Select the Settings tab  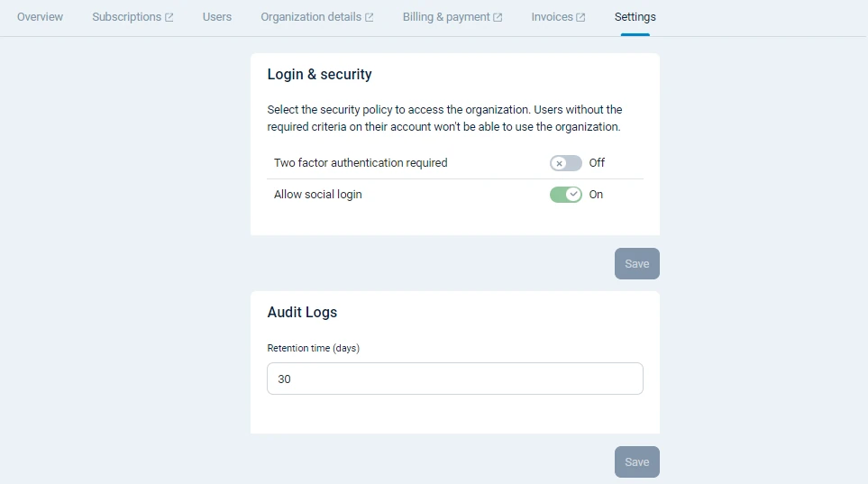click(635, 17)
